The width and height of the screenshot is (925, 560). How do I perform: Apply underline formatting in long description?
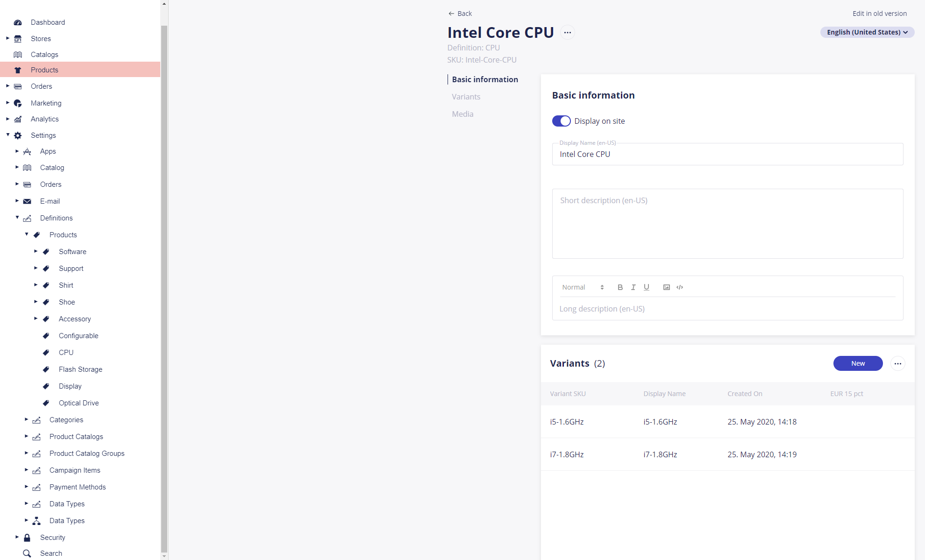646,287
